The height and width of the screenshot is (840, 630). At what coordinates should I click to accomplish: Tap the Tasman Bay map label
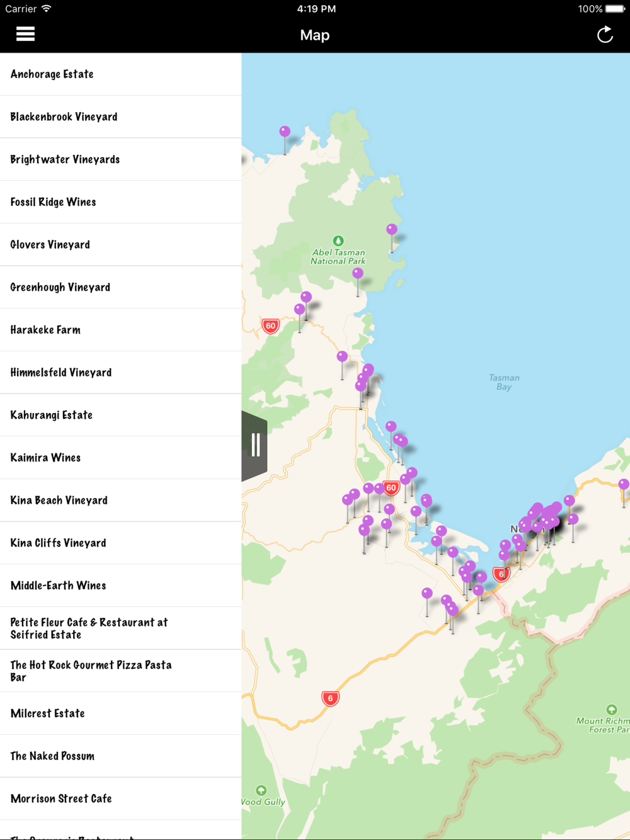(504, 382)
